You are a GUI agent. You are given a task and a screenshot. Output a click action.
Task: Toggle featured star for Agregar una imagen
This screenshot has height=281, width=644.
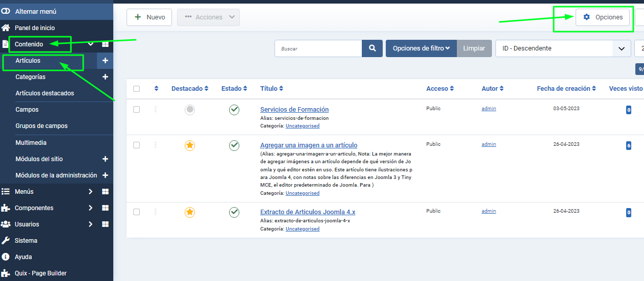coord(190,146)
